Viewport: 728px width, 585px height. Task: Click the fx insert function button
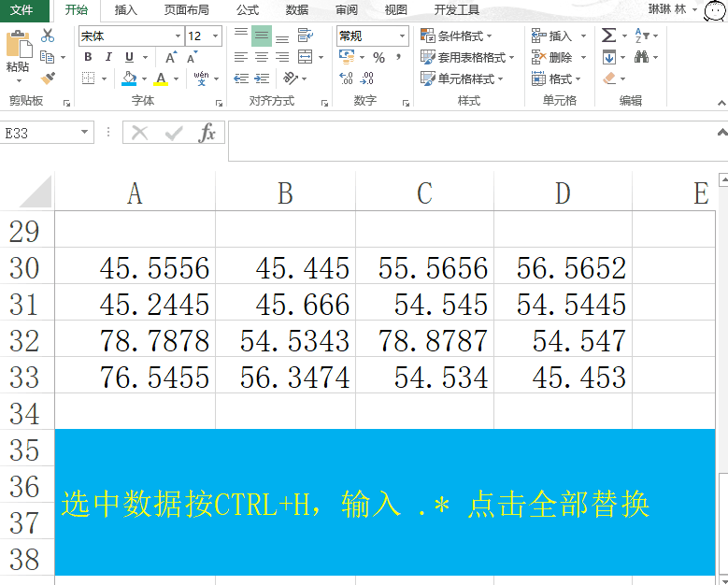(207, 133)
